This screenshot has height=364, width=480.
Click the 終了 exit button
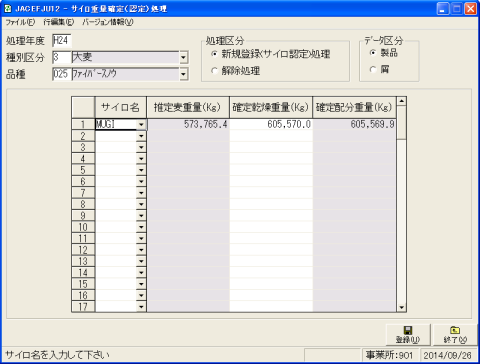pyautogui.click(x=455, y=335)
